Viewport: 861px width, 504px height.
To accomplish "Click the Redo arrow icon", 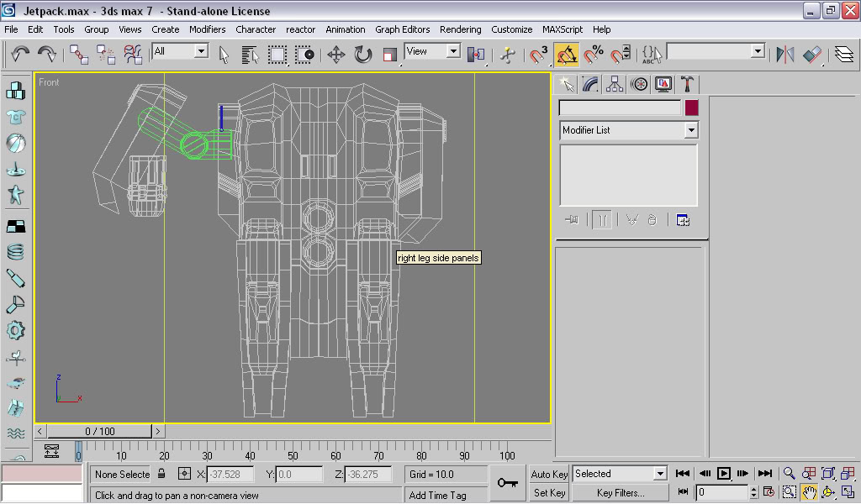I will [47, 55].
